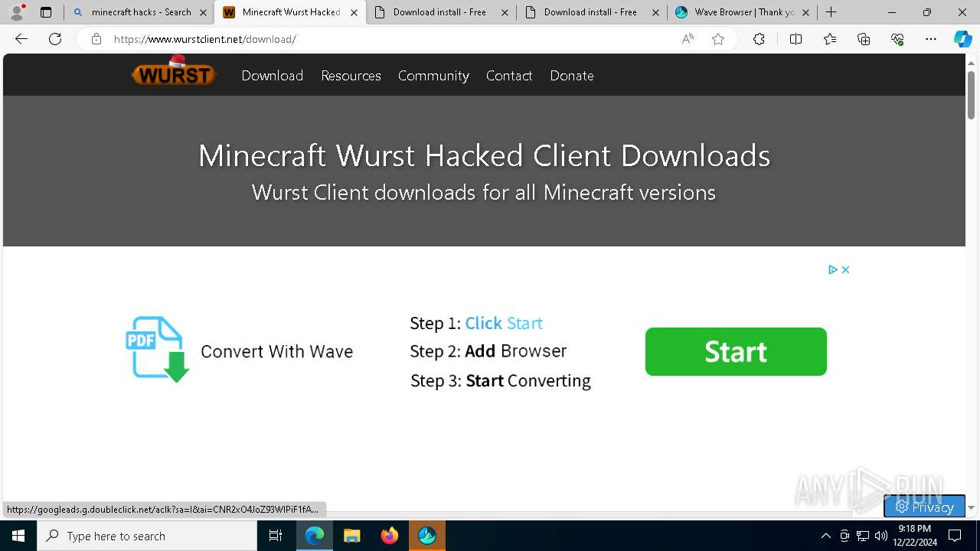
Task: Open the Favorites list icon
Action: click(x=830, y=39)
